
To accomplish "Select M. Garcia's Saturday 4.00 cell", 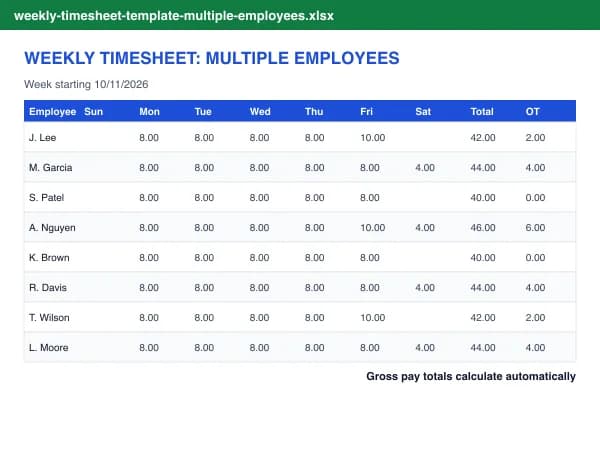I will pyautogui.click(x=425, y=168).
